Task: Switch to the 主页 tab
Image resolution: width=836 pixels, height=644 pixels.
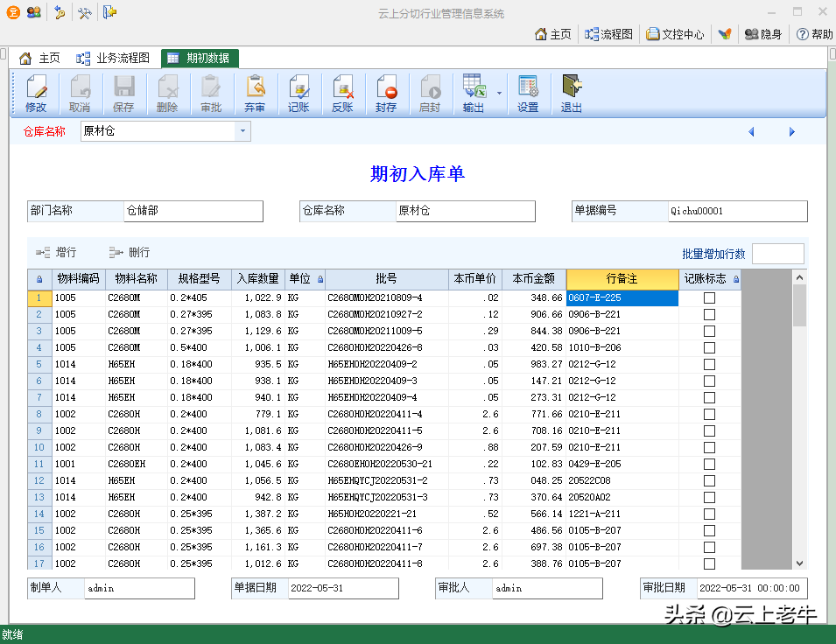Action: pyautogui.click(x=40, y=59)
